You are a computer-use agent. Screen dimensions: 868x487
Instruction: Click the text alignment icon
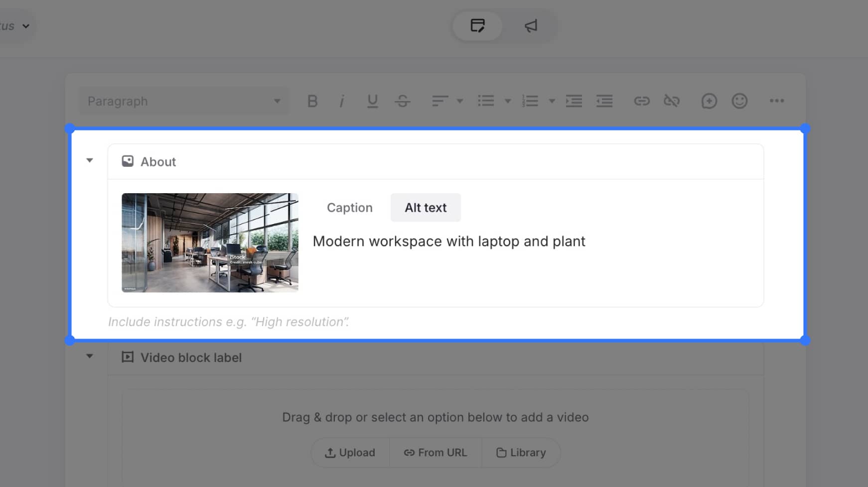tap(440, 101)
